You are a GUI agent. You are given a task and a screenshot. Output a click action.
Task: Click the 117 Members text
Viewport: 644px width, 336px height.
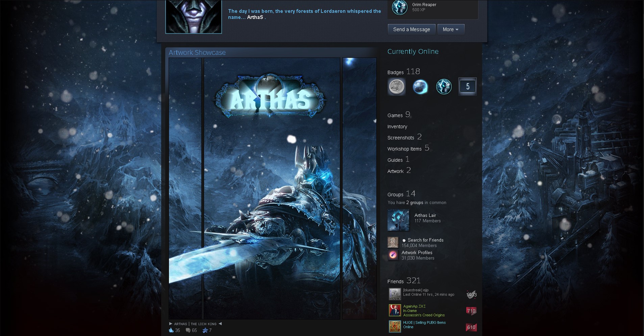point(428,221)
